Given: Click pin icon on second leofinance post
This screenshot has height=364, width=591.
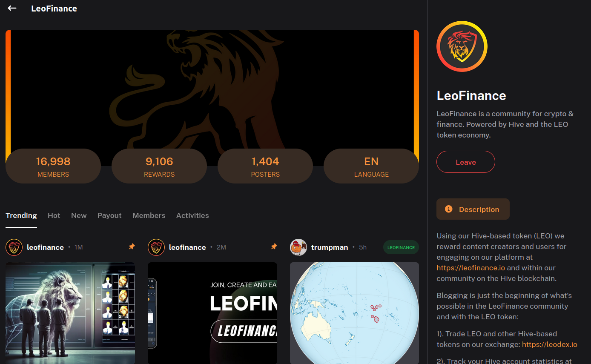Looking at the screenshot, I should click(x=274, y=246).
